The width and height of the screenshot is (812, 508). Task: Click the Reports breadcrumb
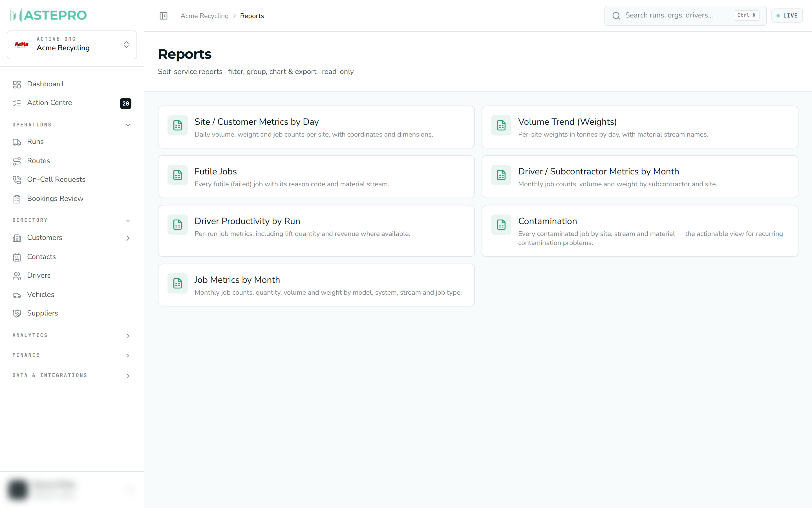252,16
